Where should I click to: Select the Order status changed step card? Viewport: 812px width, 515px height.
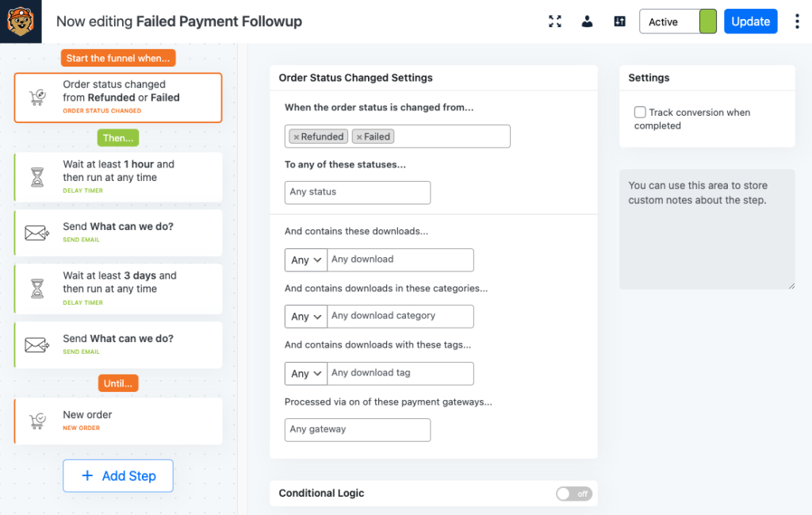[118, 98]
